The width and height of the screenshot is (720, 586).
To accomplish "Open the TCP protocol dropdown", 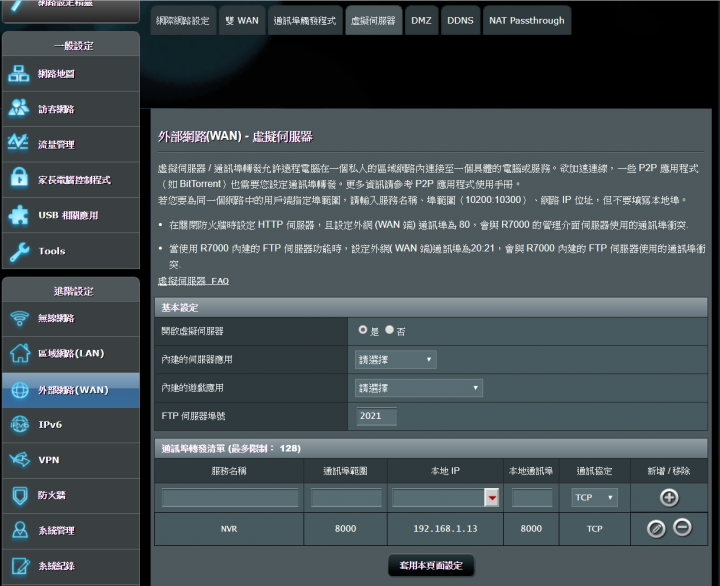I will click(x=594, y=497).
